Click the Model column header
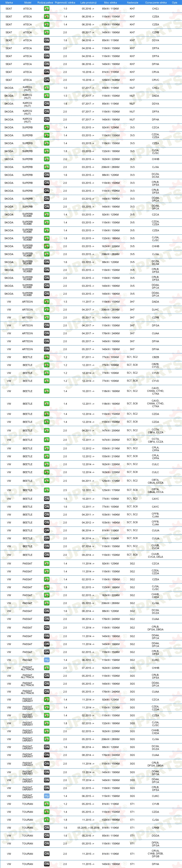 pyautogui.click(x=28, y=2)
